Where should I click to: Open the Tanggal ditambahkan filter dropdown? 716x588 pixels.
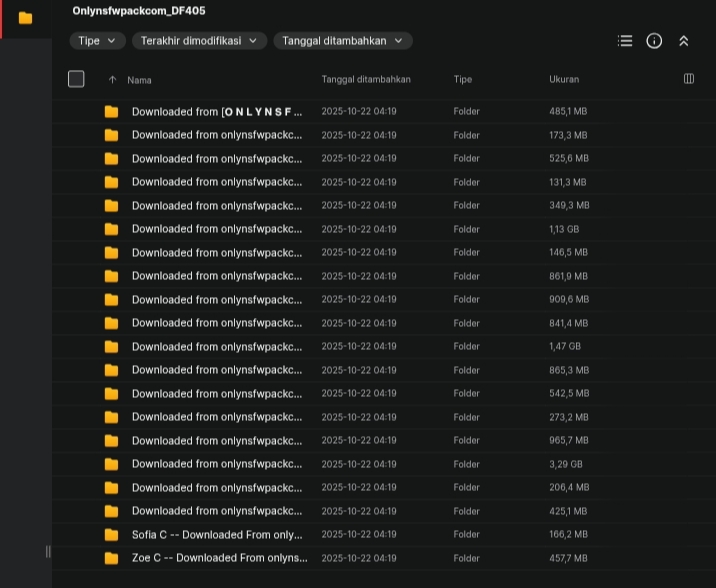[342, 41]
